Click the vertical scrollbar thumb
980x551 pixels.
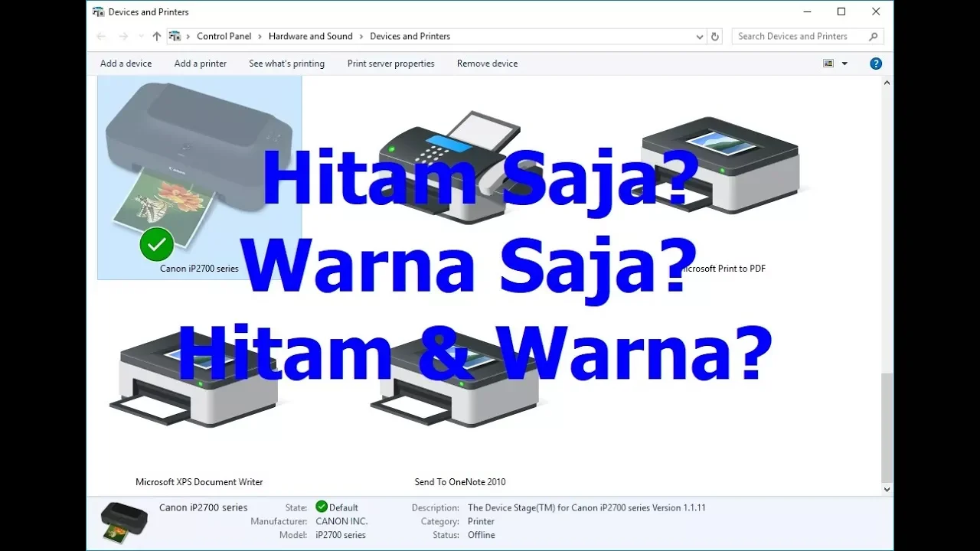click(x=887, y=427)
